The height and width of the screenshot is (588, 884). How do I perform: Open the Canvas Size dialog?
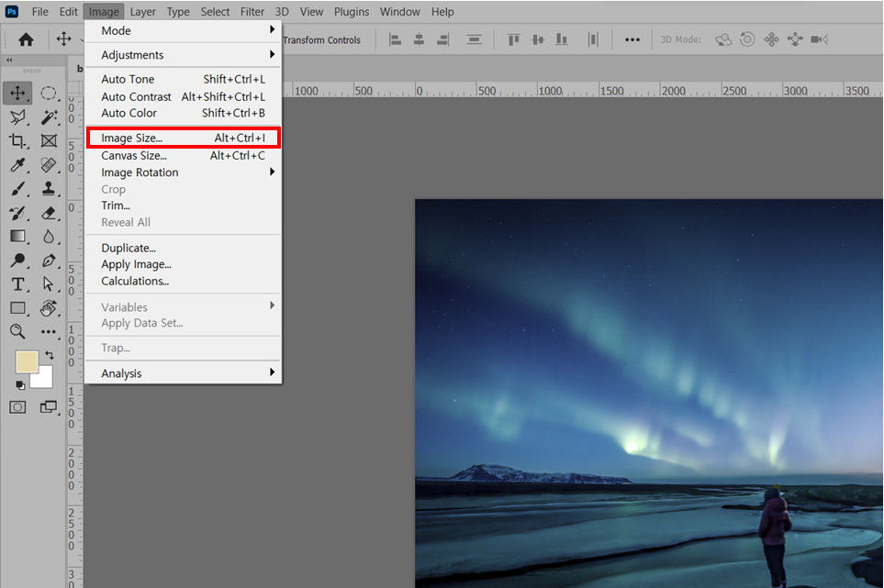184,155
